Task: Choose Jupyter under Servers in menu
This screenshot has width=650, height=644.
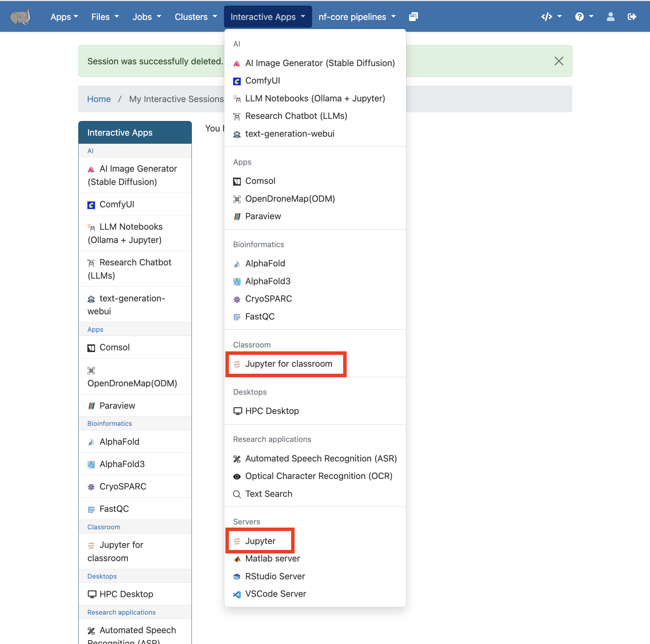Action: 260,541
